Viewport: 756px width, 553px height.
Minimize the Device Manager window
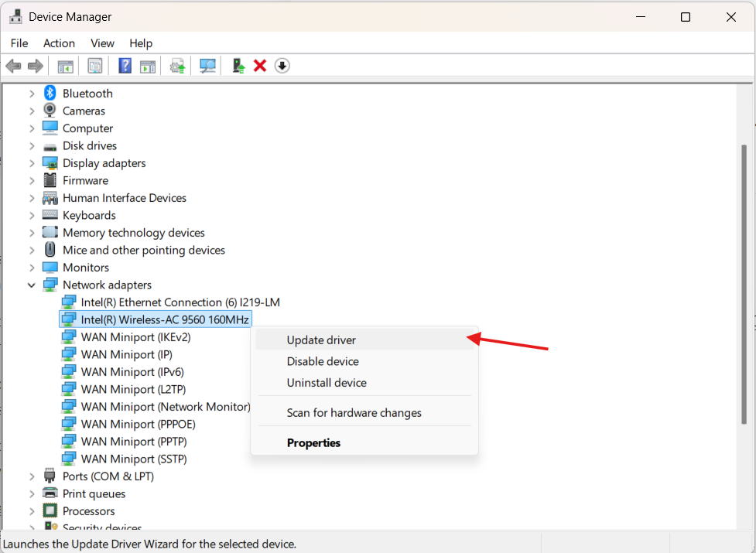[640, 17]
